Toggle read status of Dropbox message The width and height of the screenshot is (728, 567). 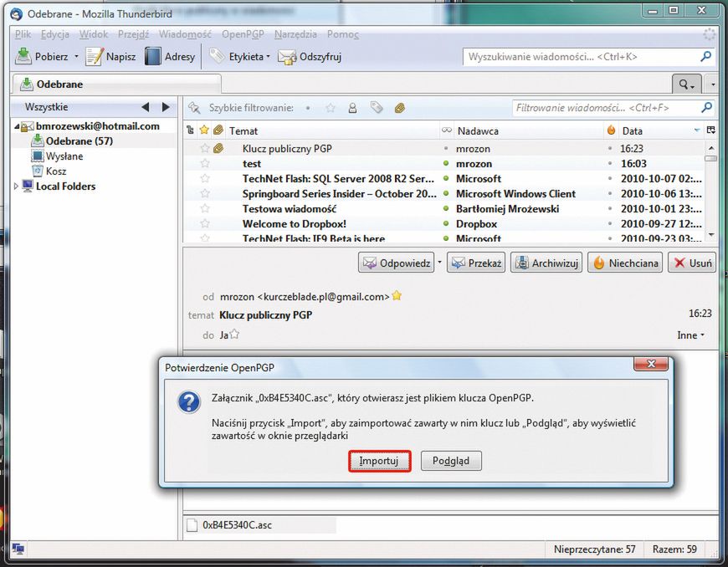point(446,223)
